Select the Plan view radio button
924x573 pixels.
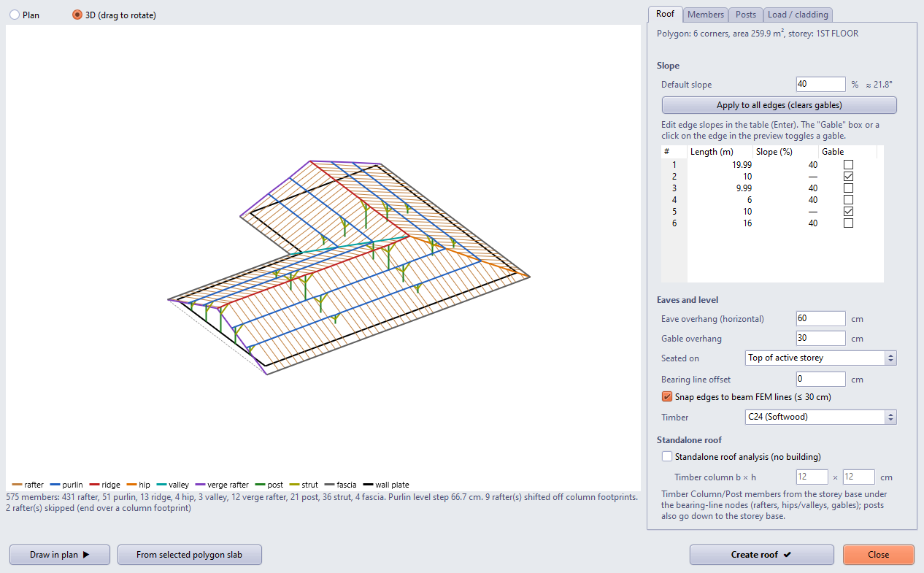(15, 15)
